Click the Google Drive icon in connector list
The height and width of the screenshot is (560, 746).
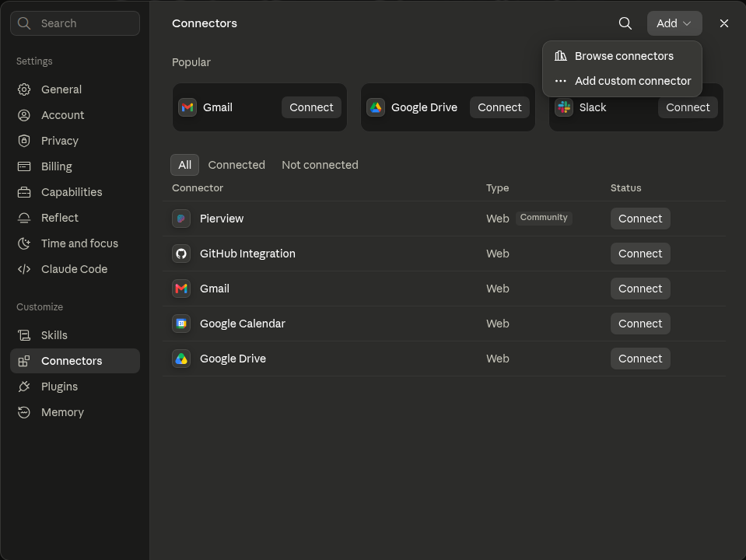click(181, 359)
